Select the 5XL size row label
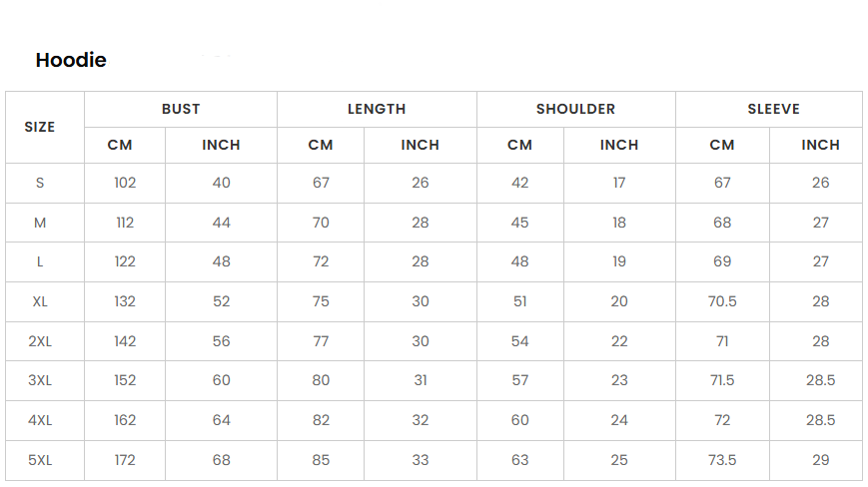 [x=40, y=460]
